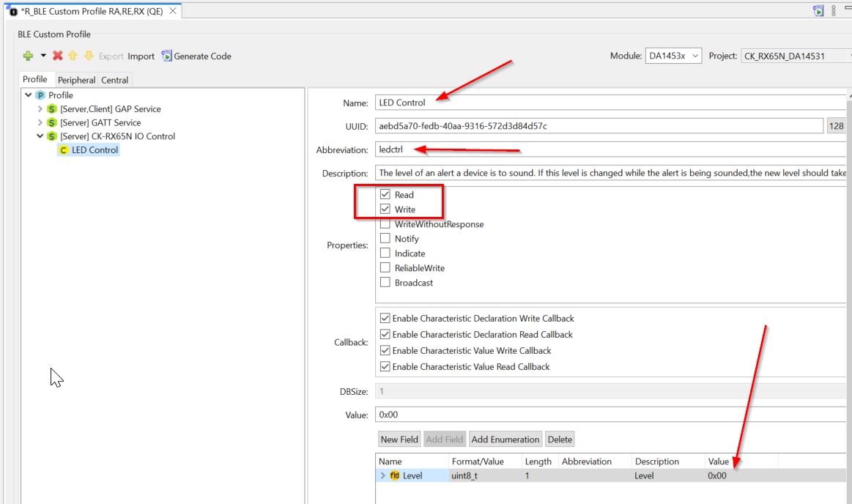Viewport: 852px width, 504px height.
Task: Open the Project CK_RX65N_DA14531 combo box
Action: tap(796, 56)
